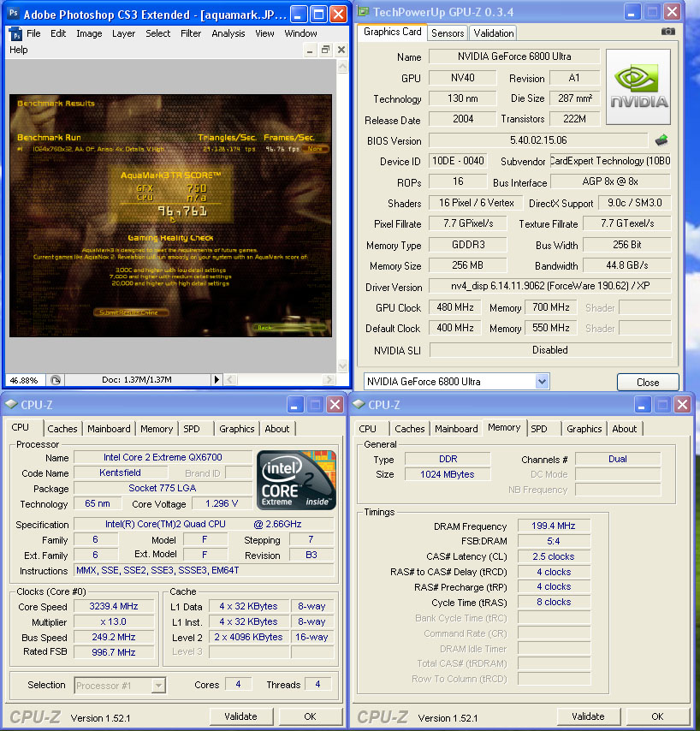Click the BIOS Version value 5.40.02.15.06

click(538, 140)
